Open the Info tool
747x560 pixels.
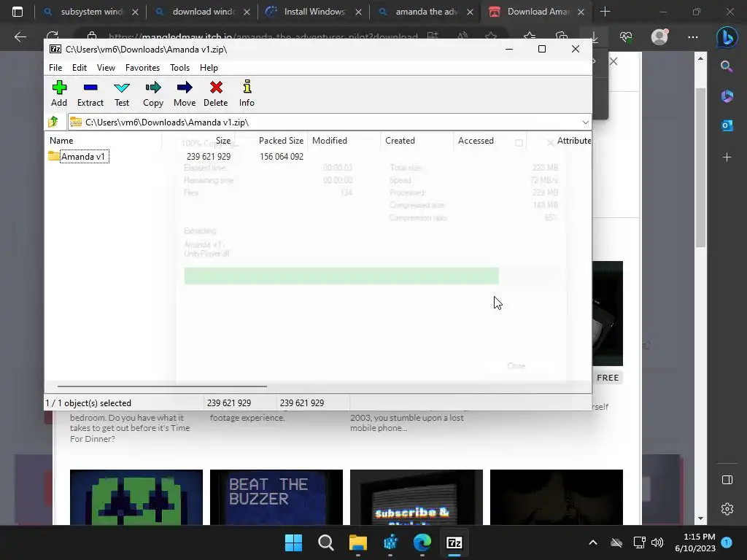click(247, 93)
